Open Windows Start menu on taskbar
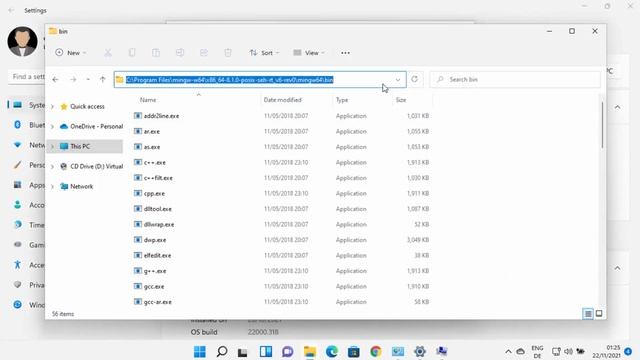This screenshot has height=360, width=640. [200, 351]
